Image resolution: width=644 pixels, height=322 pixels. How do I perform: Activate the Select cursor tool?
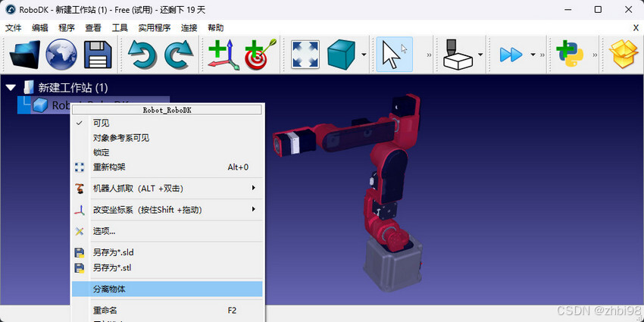click(394, 55)
